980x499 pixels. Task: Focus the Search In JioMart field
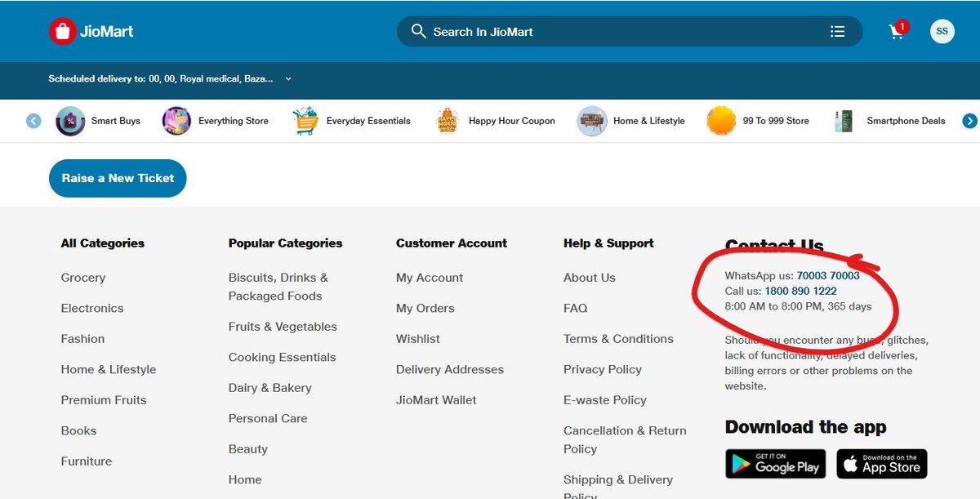629,31
